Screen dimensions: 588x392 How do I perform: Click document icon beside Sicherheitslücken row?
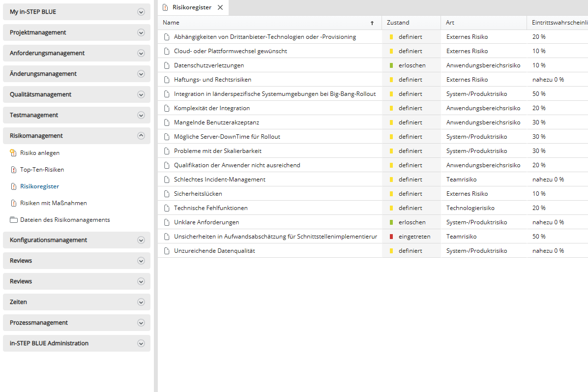[167, 194]
